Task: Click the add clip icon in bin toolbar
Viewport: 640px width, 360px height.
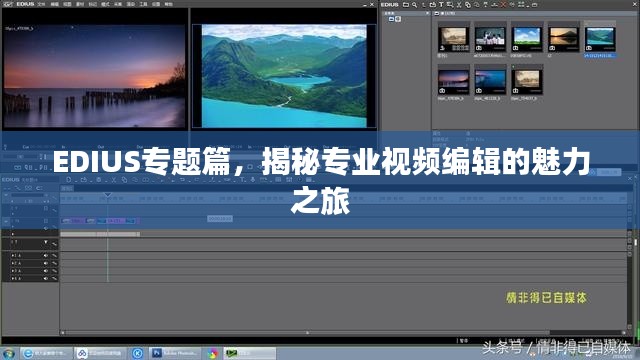Action: pos(433,4)
